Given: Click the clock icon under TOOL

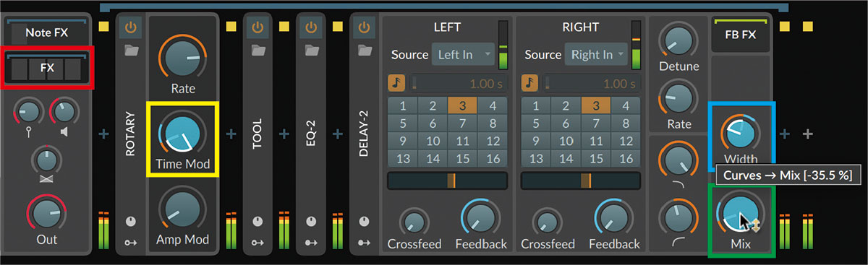Looking at the screenshot, I should pos(258,221).
